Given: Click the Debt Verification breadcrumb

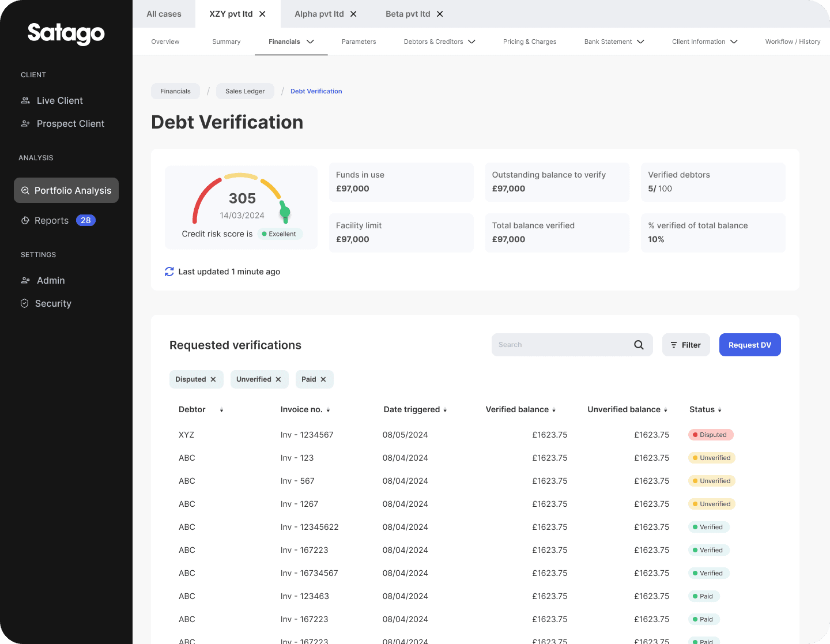Looking at the screenshot, I should 316,91.
